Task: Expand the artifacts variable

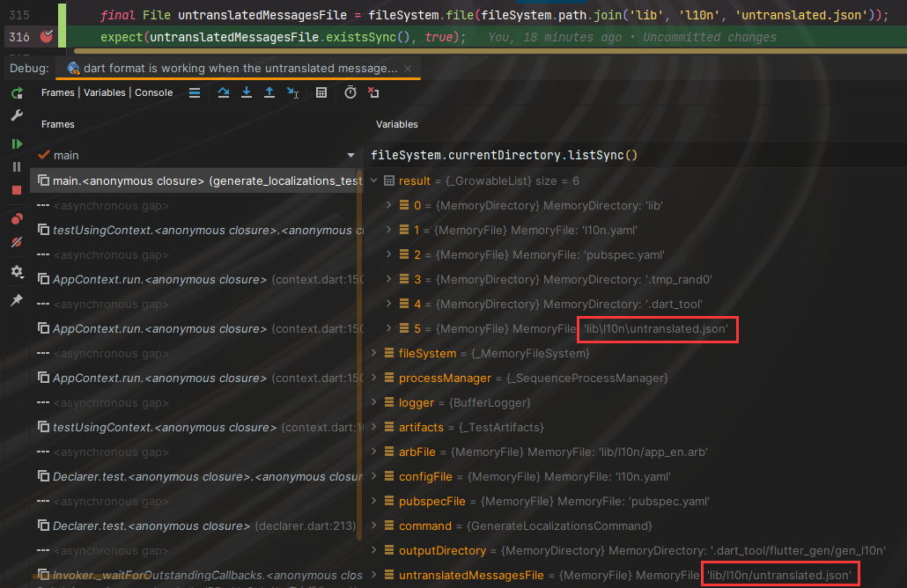Action: pyautogui.click(x=374, y=427)
